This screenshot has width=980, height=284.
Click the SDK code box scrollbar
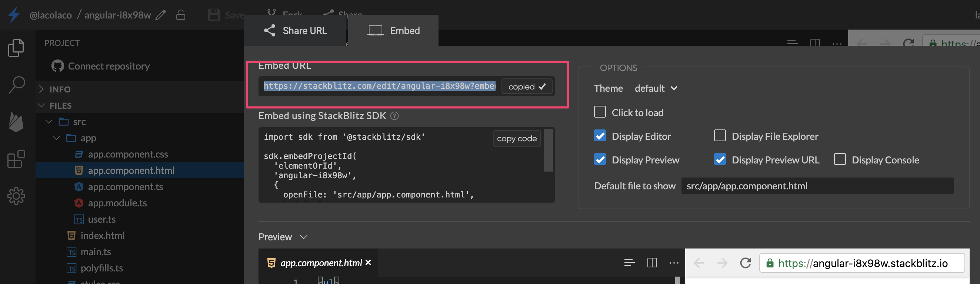click(x=548, y=151)
